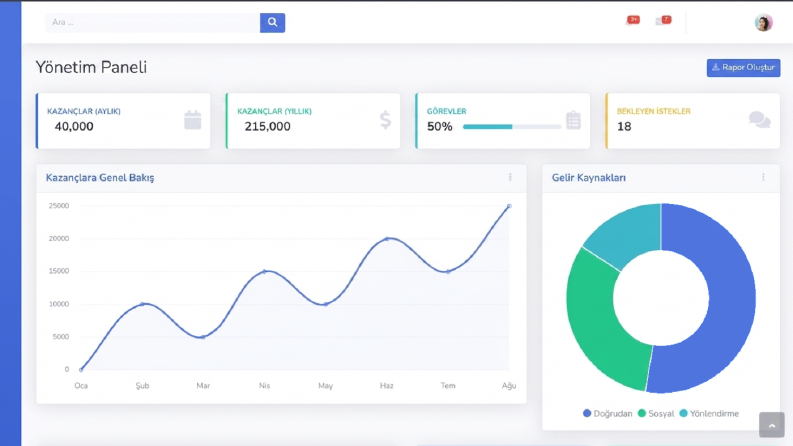
Task: Click the 40,000 monthly earnings value
Action: [74, 126]
